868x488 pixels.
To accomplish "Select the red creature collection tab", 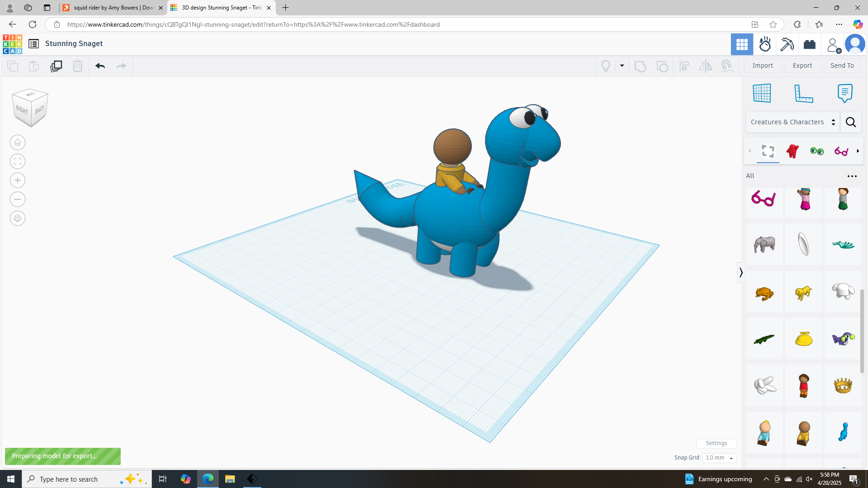I will (793, 151).
